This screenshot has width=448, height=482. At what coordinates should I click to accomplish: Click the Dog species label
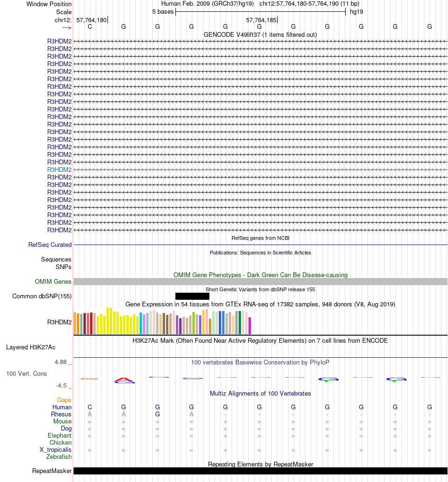click(66, 429)
